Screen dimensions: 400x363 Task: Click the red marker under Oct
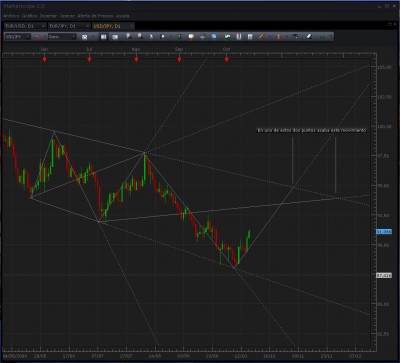tap(227, 60)
